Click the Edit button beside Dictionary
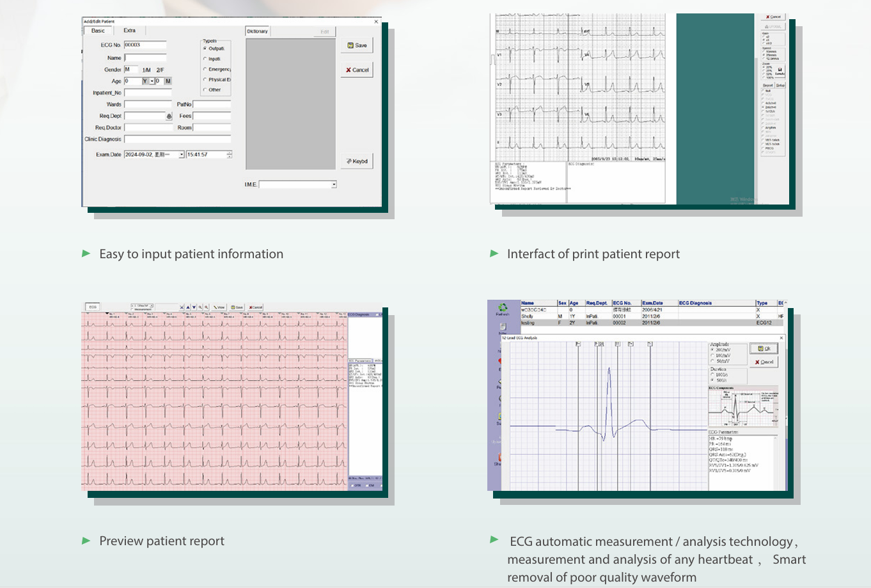 (x=325, y=31)
